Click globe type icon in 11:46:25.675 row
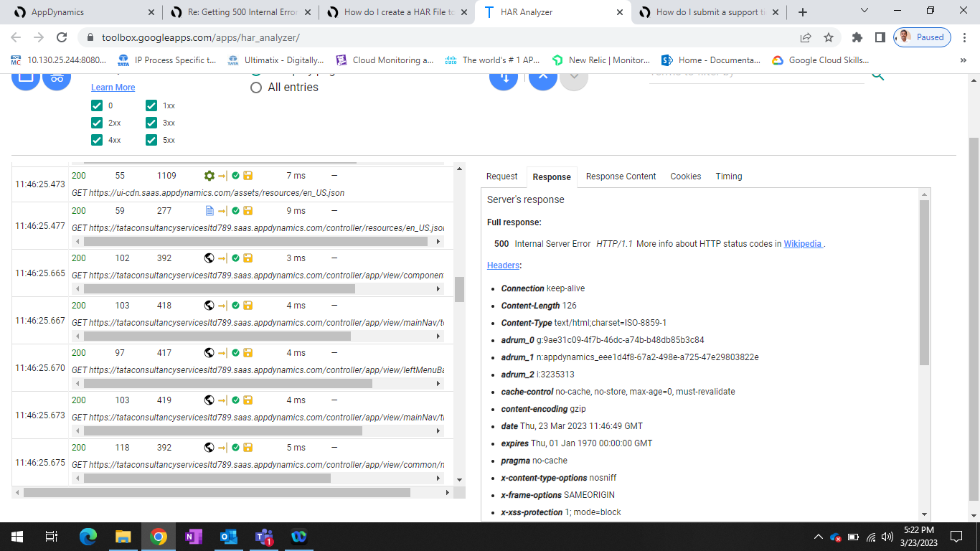This screenshot has width=980, height=551. (x=209, y=448)
